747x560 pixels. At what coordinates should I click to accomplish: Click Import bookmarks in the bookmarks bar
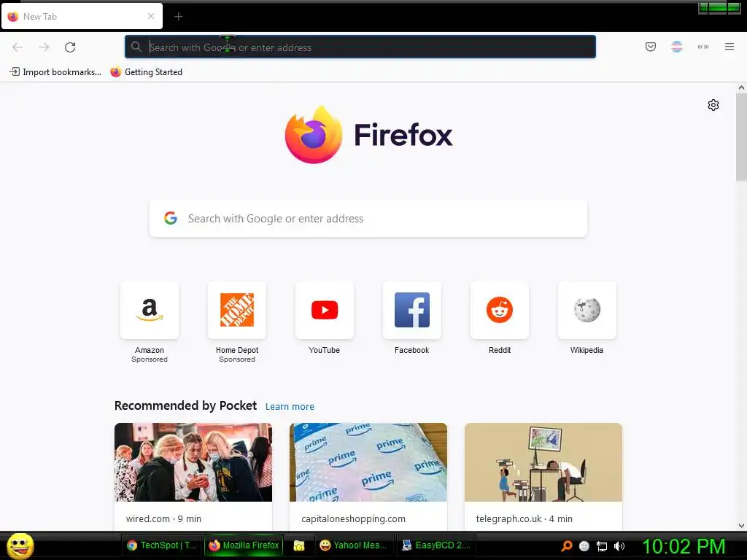(x=55, y=72)
